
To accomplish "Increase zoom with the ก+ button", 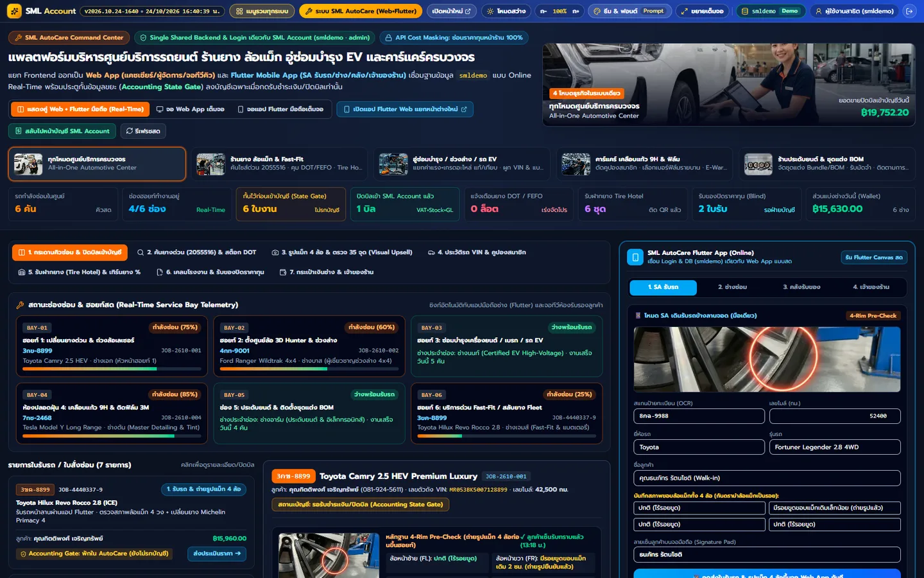I will tap(576, 11).
